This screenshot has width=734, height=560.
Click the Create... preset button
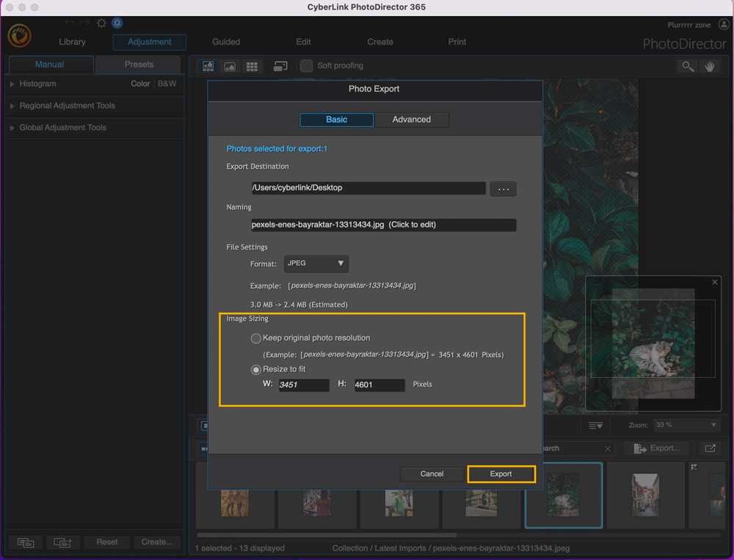[157, 542]
